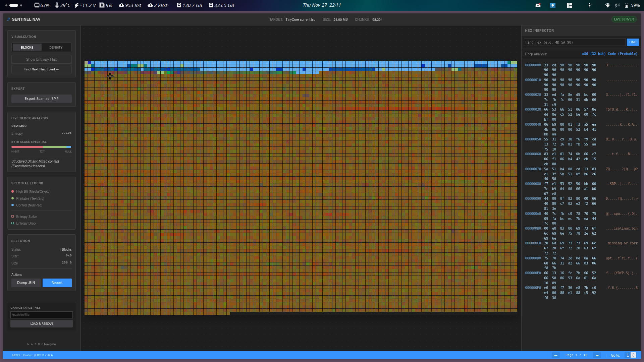The width and height of the screenshot is (644, 362).
Task: Go to previous page with left arrow
Action: [x=556, y=355]
